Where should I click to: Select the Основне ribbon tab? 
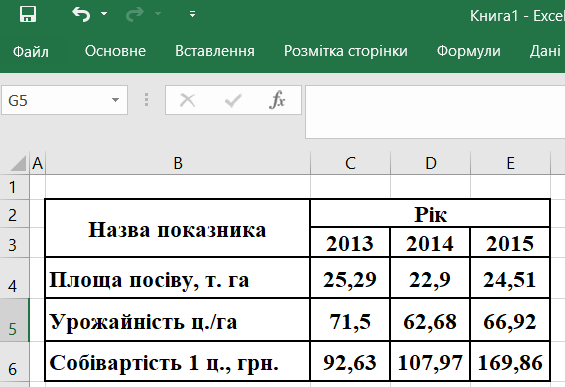115,51
